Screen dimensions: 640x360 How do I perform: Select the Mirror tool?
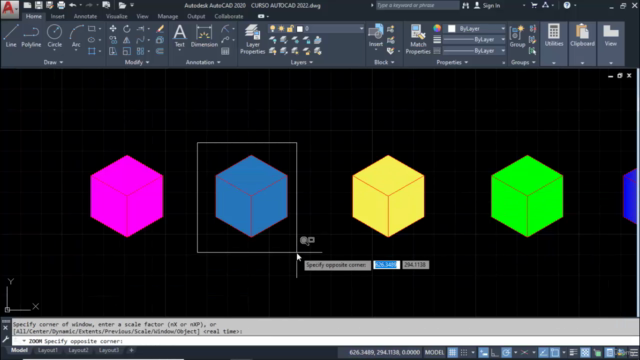(127, 40)
